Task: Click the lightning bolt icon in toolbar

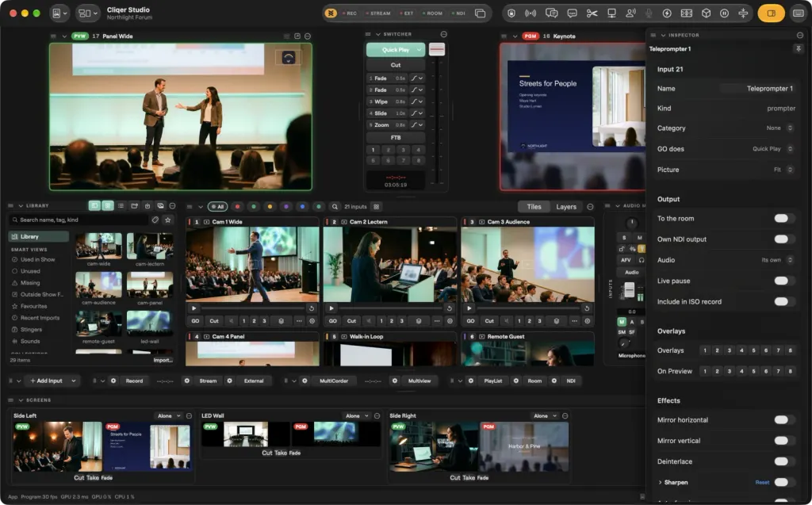Action: [x=667, y=13]
